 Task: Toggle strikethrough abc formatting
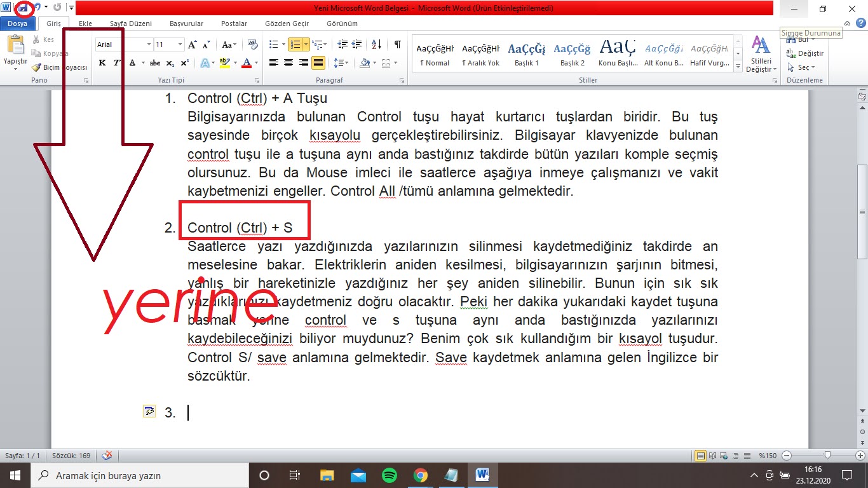click(155, 63)
